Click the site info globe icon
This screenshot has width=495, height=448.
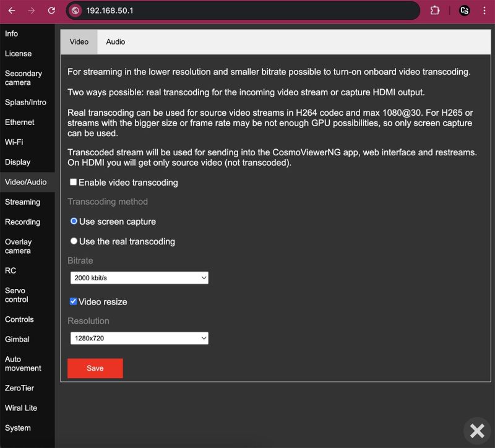(75, 11)
